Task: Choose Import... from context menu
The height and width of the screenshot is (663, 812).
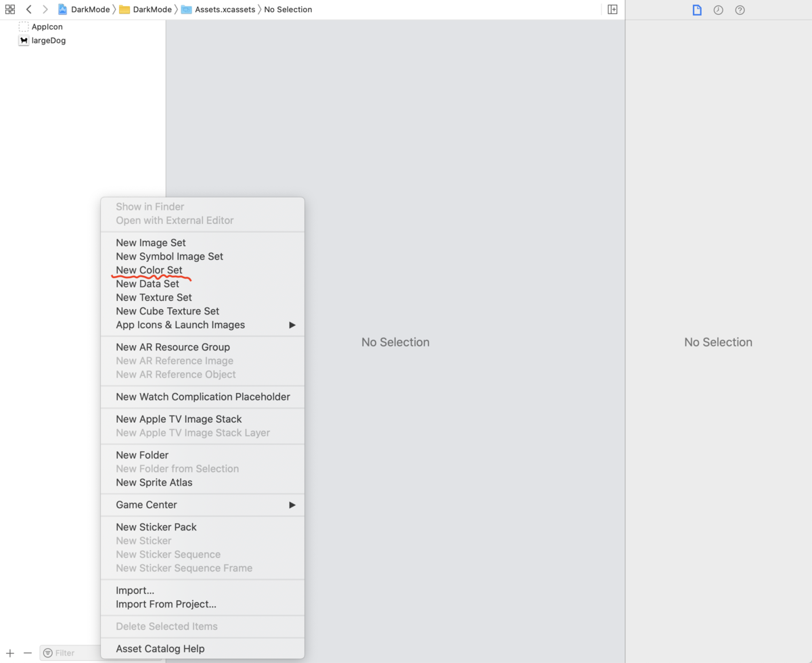Action: click(x=202, y=591)
